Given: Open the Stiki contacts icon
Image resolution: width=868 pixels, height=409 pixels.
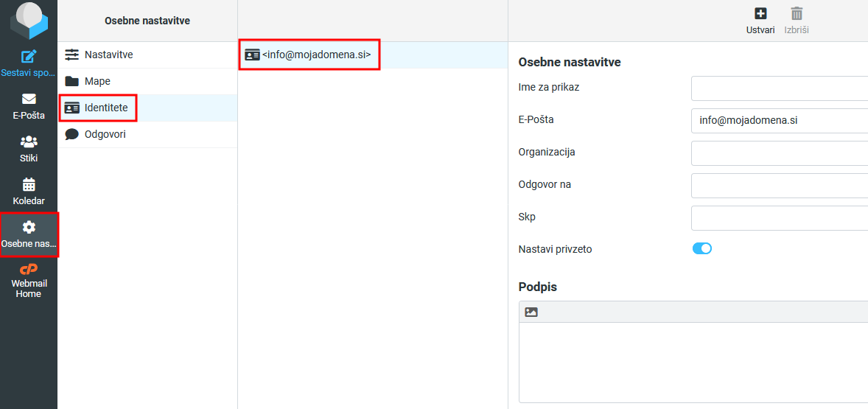Looking at the screenshot, I should [29, 141].
